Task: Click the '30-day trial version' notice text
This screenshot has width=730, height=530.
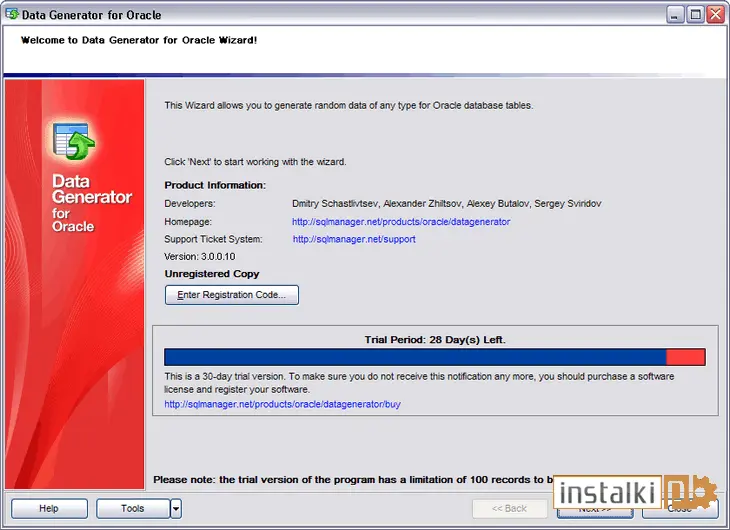Action: pos(419,382)
